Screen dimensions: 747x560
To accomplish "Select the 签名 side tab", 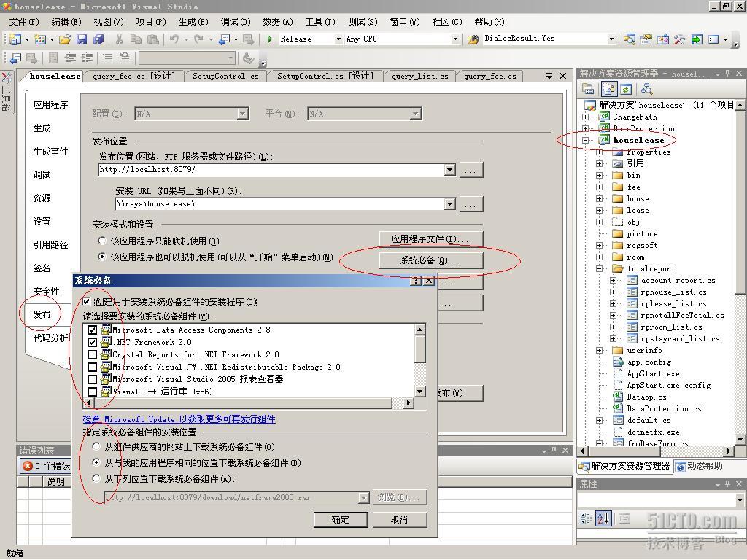I will point(42,268).
